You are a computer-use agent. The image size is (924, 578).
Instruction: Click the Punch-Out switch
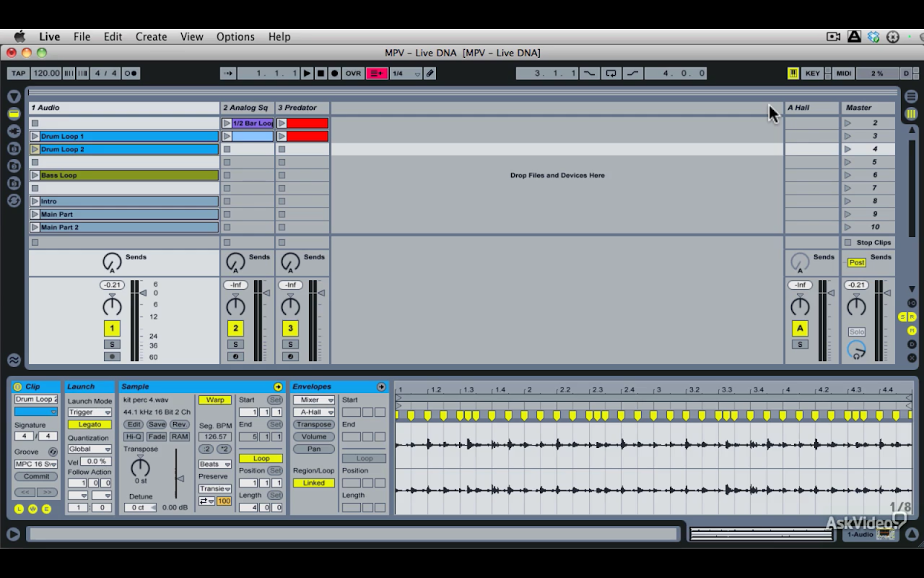[633, 73]
